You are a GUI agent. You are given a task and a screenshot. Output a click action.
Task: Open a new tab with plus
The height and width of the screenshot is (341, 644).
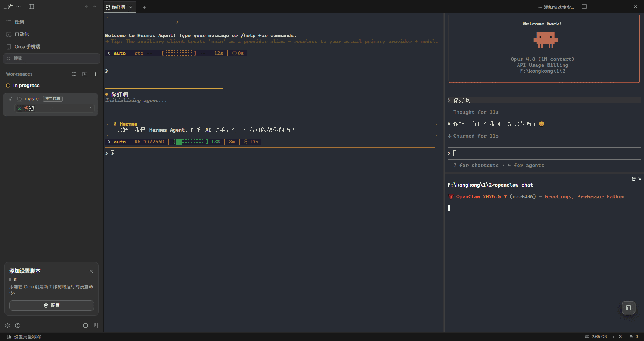click(x=145, y=7)
